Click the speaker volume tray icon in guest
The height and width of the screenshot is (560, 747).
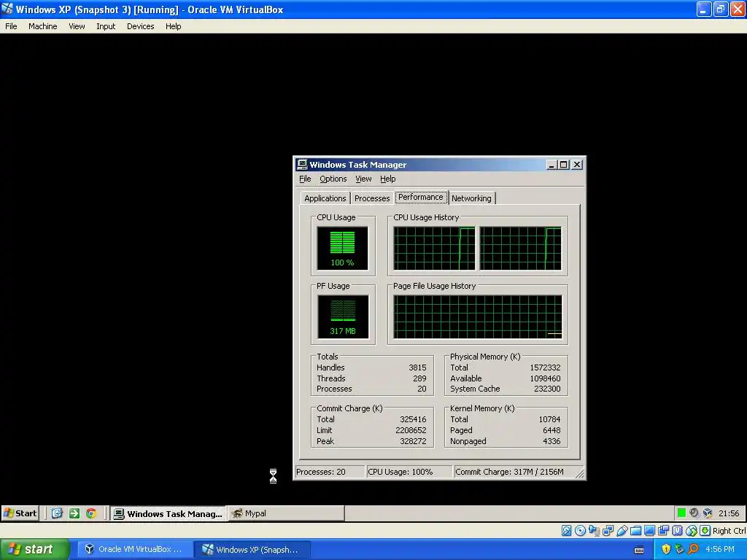[694, 513]
